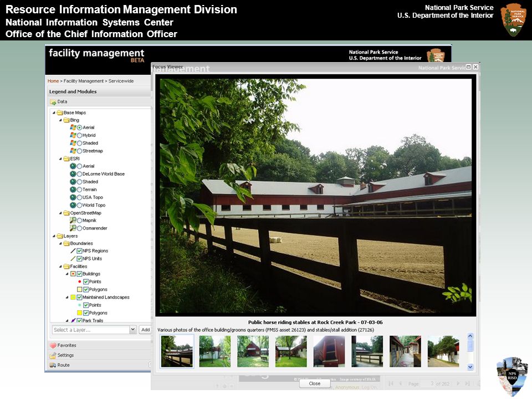Select the Bing Aerial base map radio button
Screen dimensions: 532x399
(x=79, y=127)
